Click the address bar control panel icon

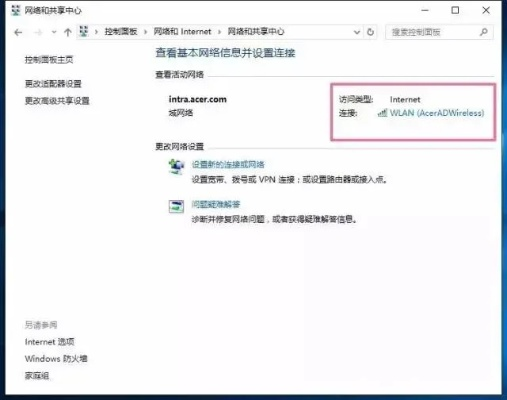click(x=83, y=32)
